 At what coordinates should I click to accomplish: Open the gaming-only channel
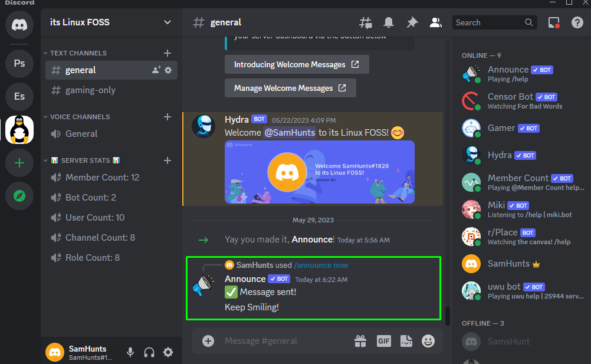(111, 90)
